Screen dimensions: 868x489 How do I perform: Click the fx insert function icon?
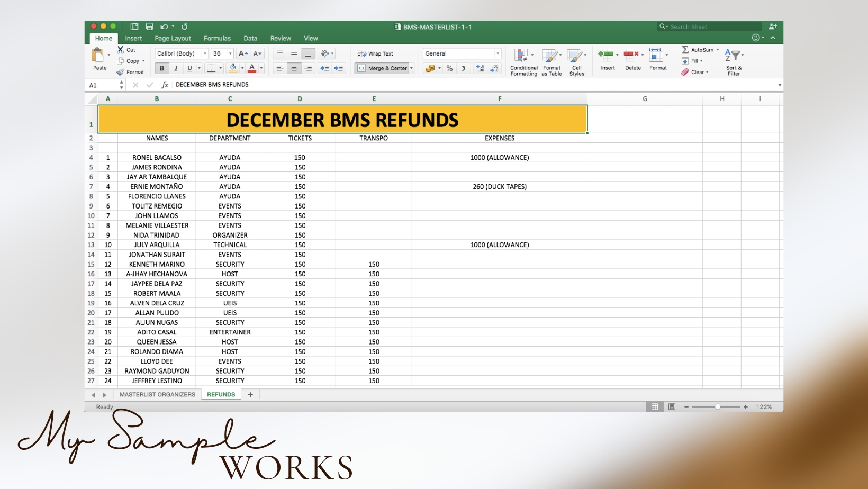pos(165,85)
